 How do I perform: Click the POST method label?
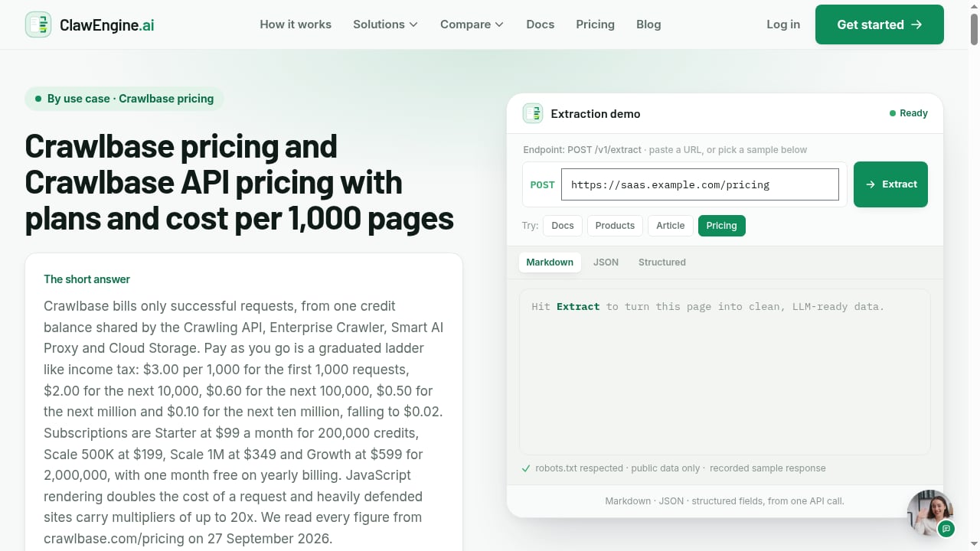tap(542, 184)
